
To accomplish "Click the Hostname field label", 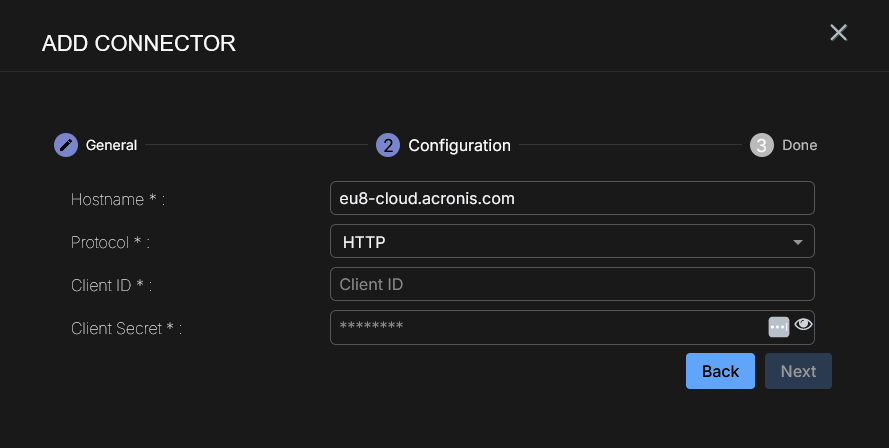I will point(117,199).
